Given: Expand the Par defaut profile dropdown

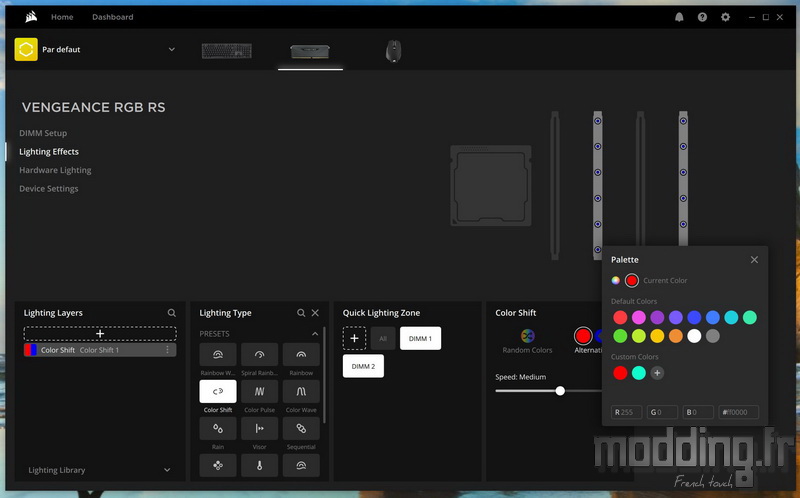Looking at the screenshot, I should 171,49.
